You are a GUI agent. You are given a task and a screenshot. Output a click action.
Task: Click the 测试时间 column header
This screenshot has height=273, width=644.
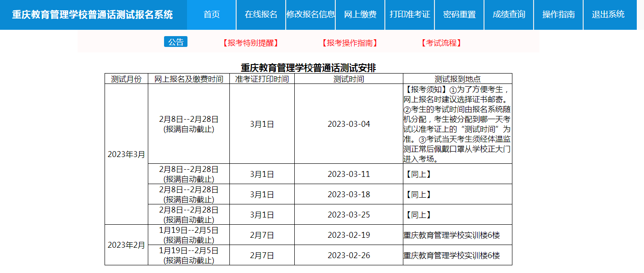pyautogui.click(x=349, y=79)
